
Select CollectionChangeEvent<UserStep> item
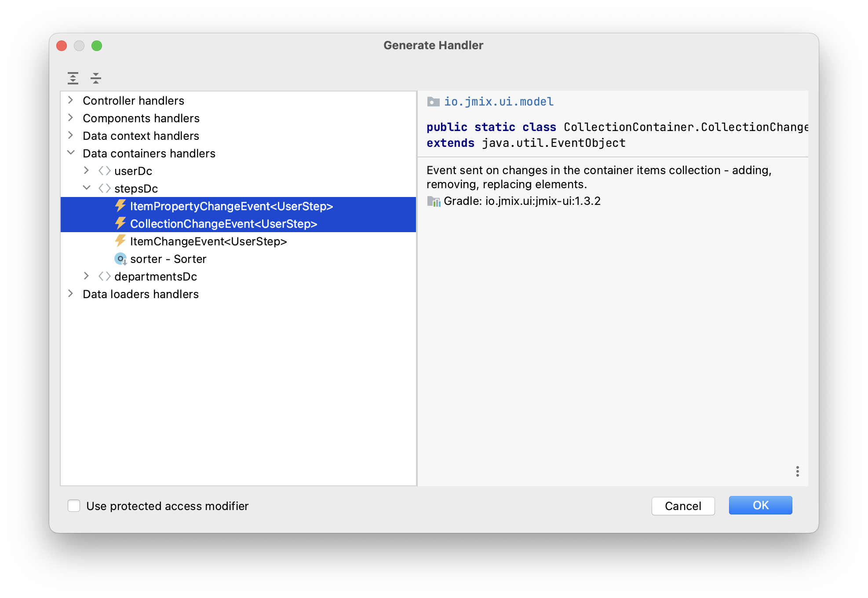(223, 224)
